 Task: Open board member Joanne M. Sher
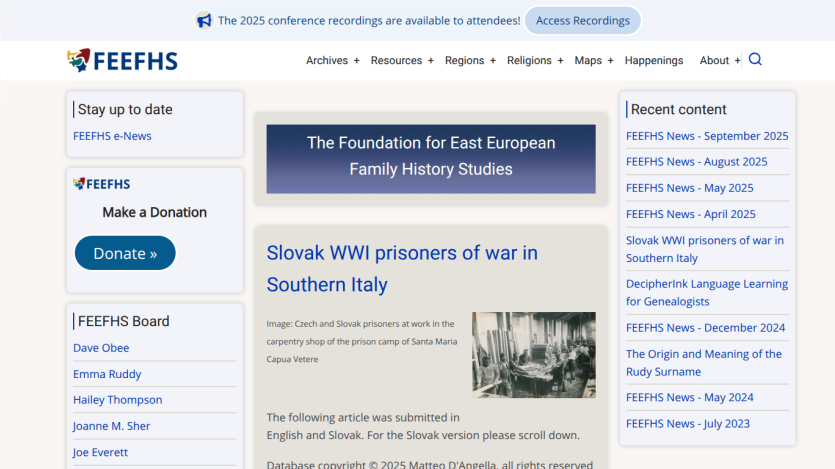pos(111,426)
